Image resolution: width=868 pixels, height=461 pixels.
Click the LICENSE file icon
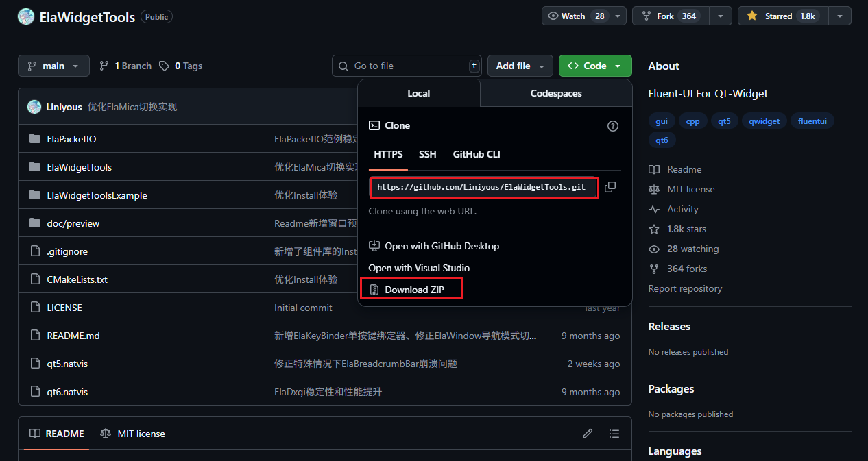[35, 308]
